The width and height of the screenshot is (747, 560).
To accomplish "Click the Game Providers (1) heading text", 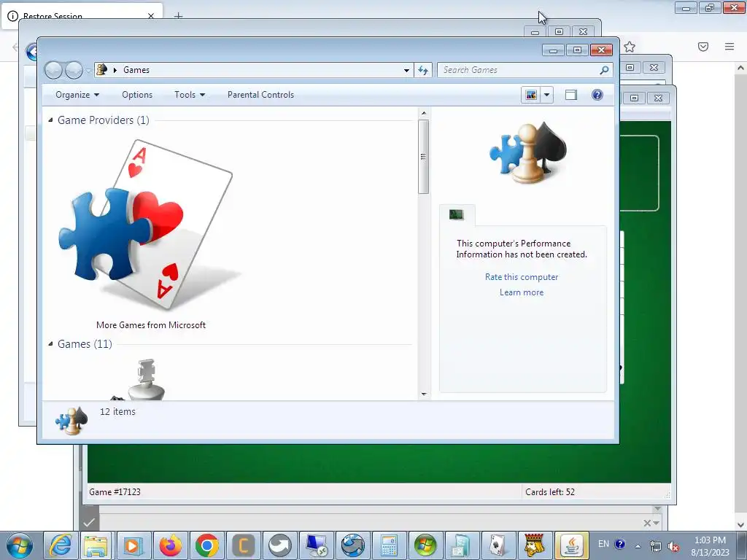I will click(x=104, y=120).
